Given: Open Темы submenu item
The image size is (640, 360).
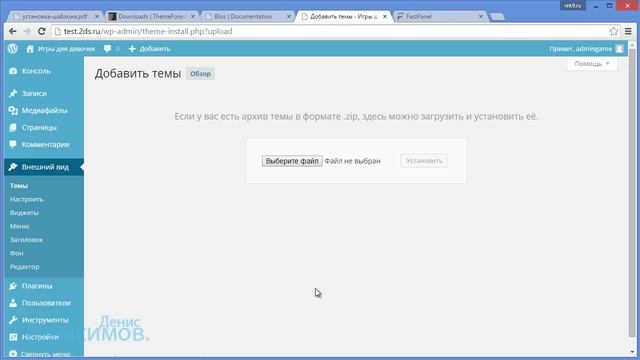Looking at the screenshot, I should point(19,186).
